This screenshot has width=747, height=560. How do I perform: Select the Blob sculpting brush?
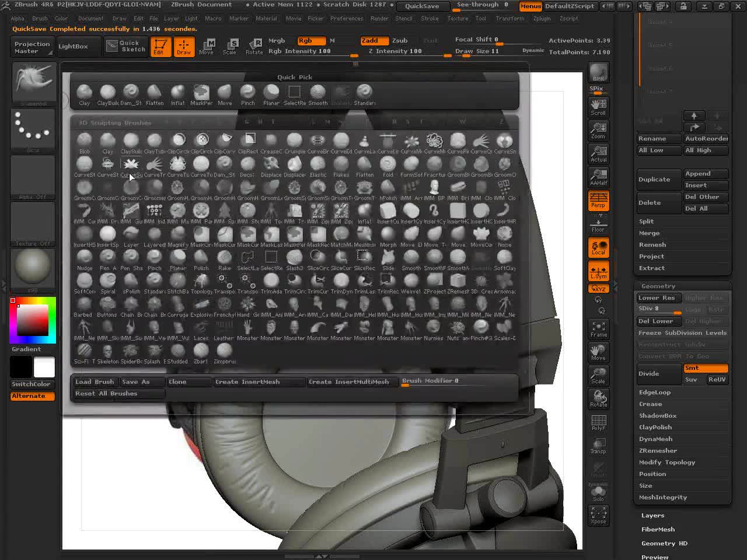pos(85,143)
